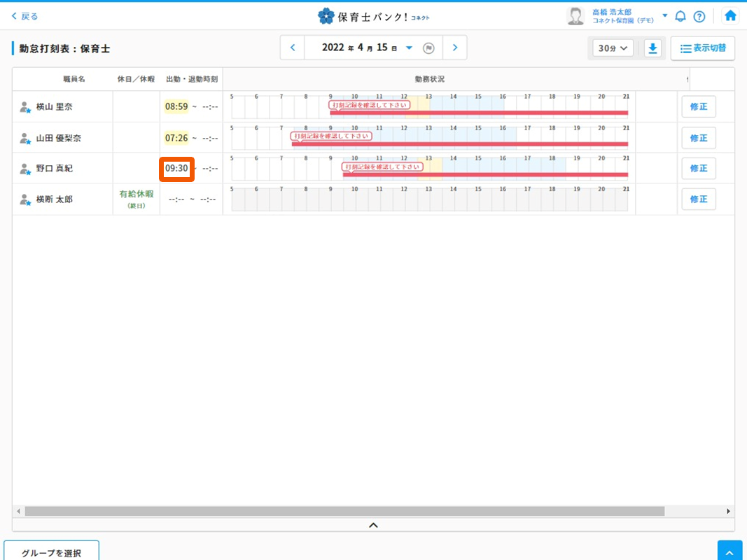Click the download icon button
This screenshot has width=747, height=560.
pos(652,48)
